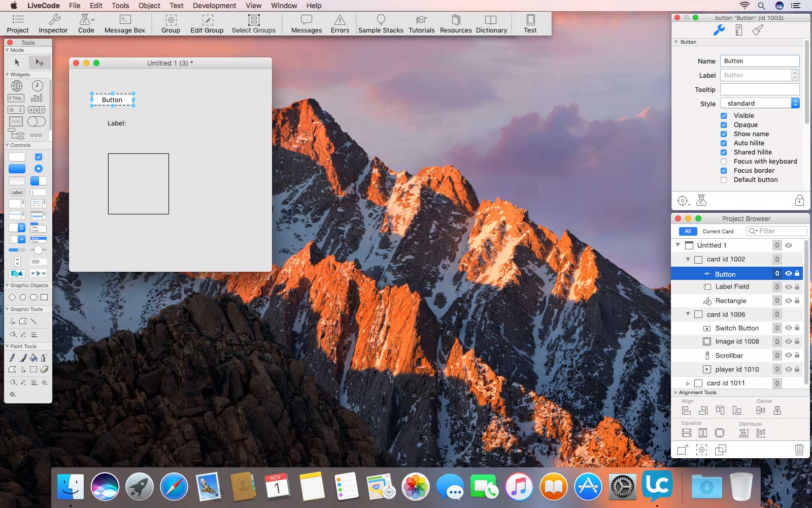Uncheck the Visible checkbox
The height and width of the screenshot is (508, 812).
coord(724,116)
